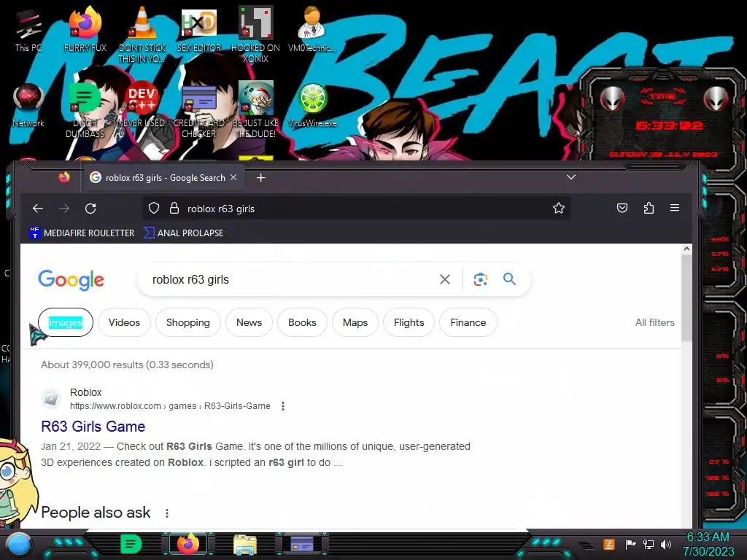Open the credit card app in taskbar
The width and height of the screenshot is (747, 560).
(x=302, y=544)
